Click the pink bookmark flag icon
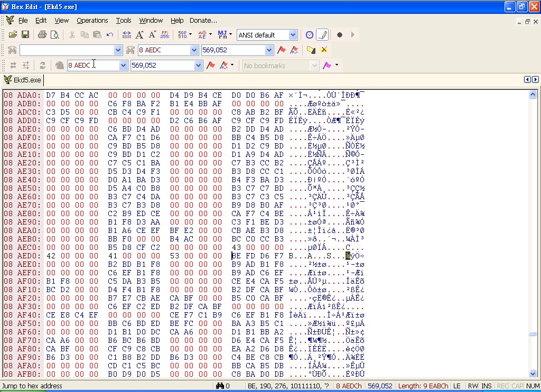This screenshot has width=541, height=392. pyautogui.click(x=327, y=65)
